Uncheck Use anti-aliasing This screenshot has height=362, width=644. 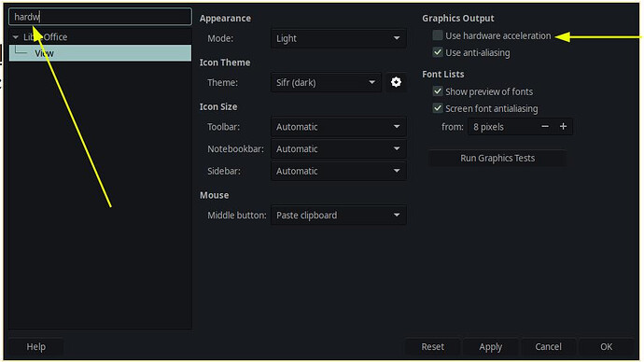click(438, 52)
